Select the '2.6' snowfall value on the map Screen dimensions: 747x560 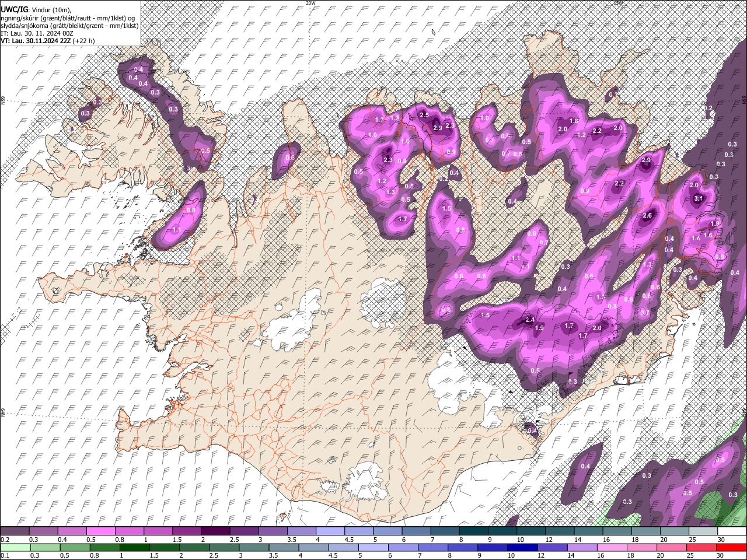[x=647, y=216]
